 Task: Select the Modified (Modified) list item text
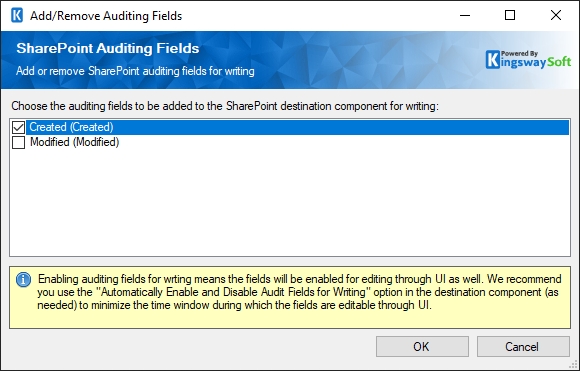click(x=74, y=142)
